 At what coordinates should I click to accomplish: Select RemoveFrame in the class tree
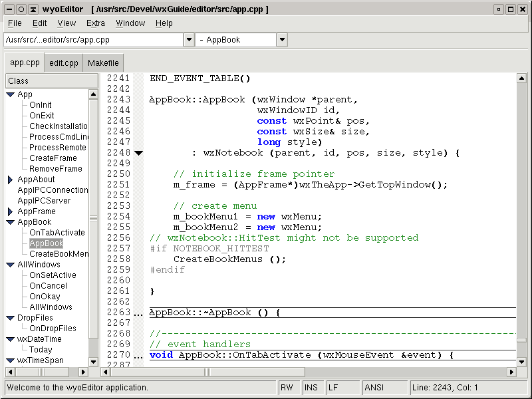56,169
